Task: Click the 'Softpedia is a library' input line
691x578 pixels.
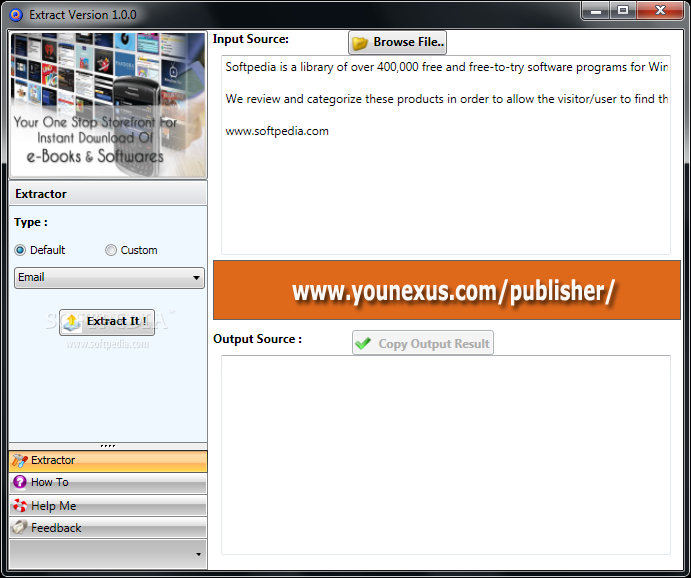Action: click(x=446, y=67)
